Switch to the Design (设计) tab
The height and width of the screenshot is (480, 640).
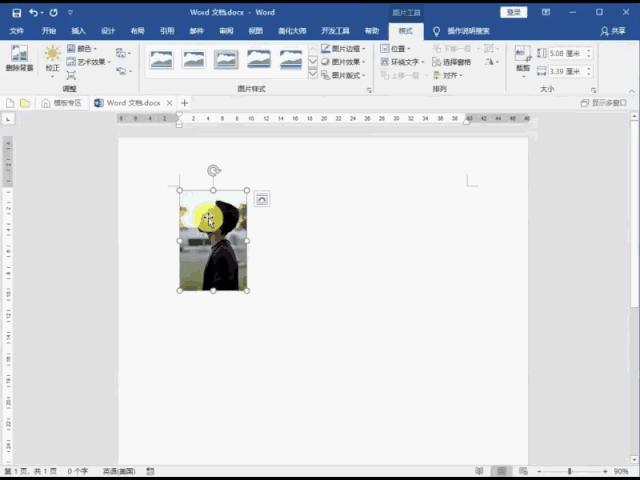[108, 31]
